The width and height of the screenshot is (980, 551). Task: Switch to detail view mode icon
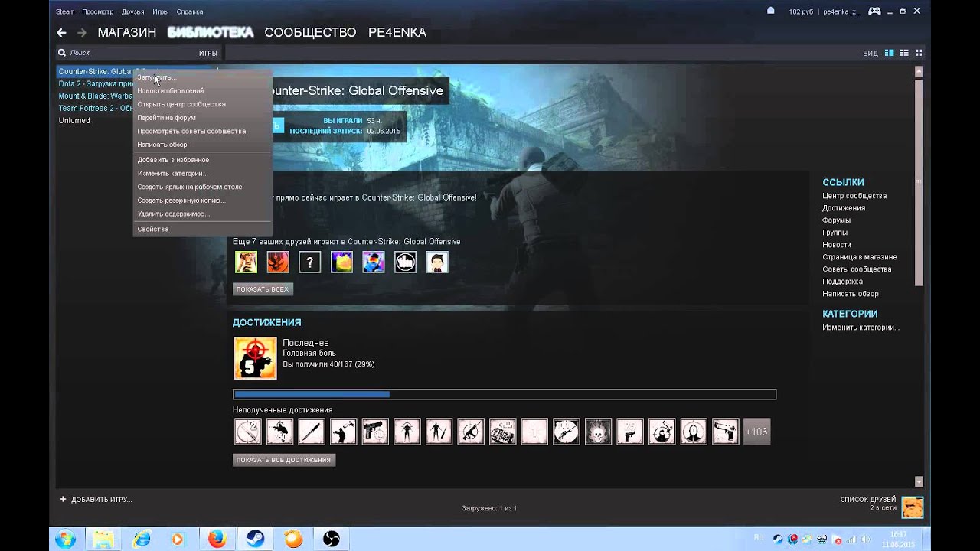click(890, 53)
